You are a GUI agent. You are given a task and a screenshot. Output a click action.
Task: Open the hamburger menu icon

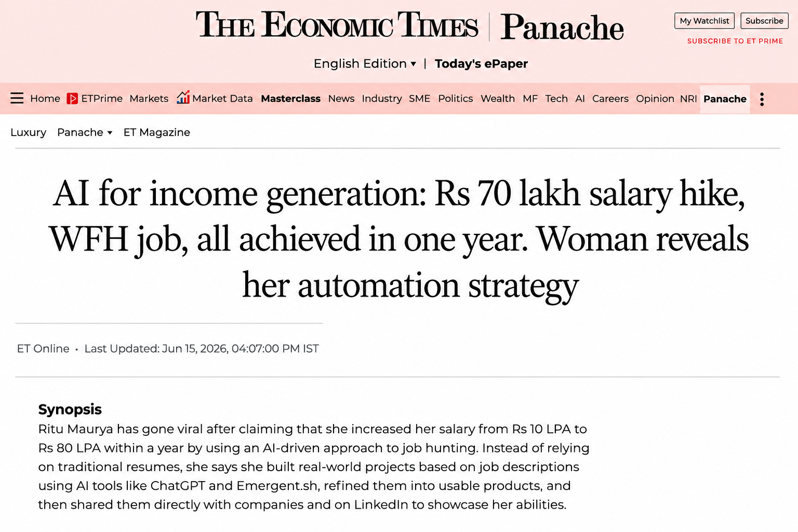click(x=17, y=98)
